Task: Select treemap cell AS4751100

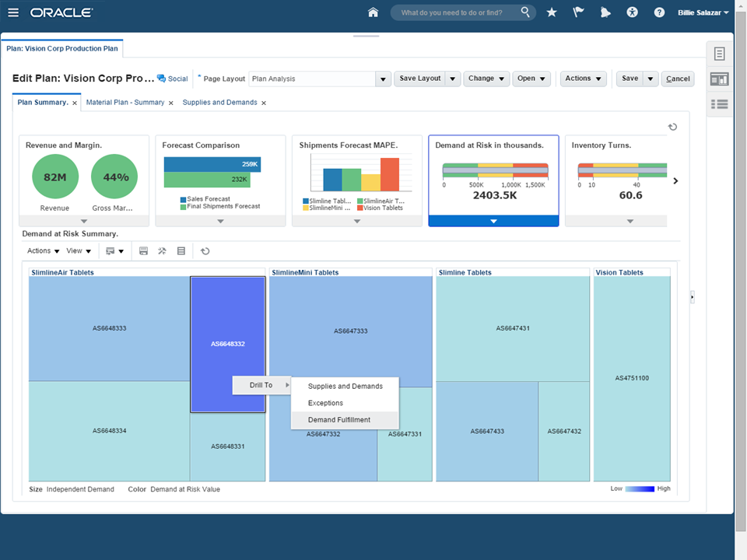Action: [632, 378]
